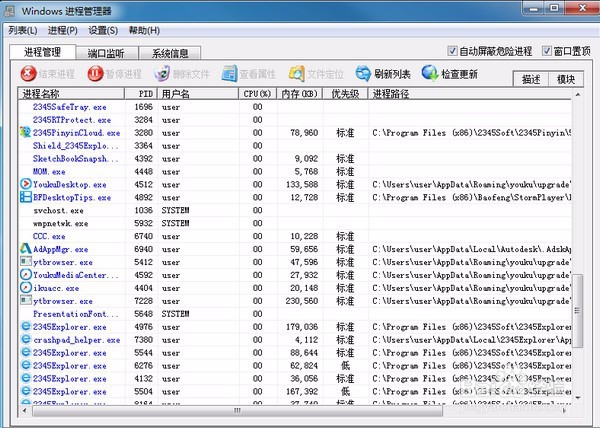
Task: Click memory value 230,560
Action: [x=302, y=301]
